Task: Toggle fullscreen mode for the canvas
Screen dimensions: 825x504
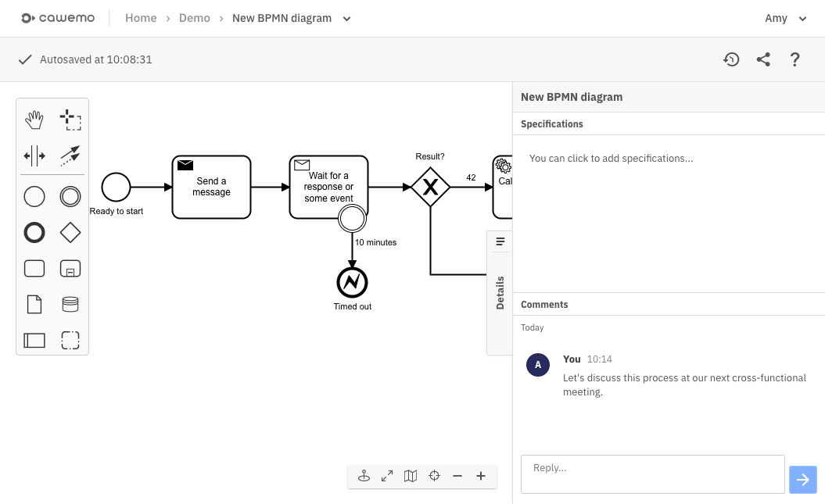Action: (x=387, y=476)
